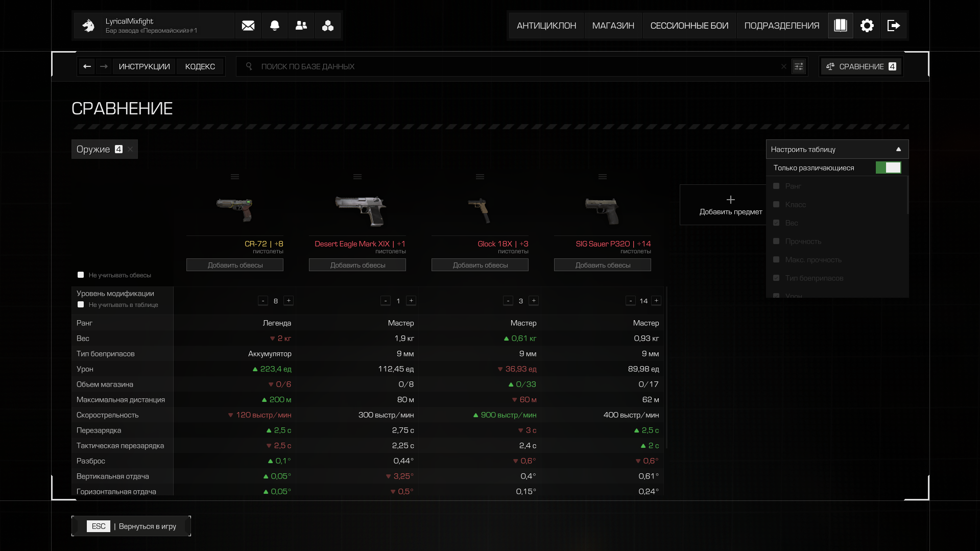Open the МАГАЗИН menu
This screenshot has height=551, width=980.
click(613, 26)
